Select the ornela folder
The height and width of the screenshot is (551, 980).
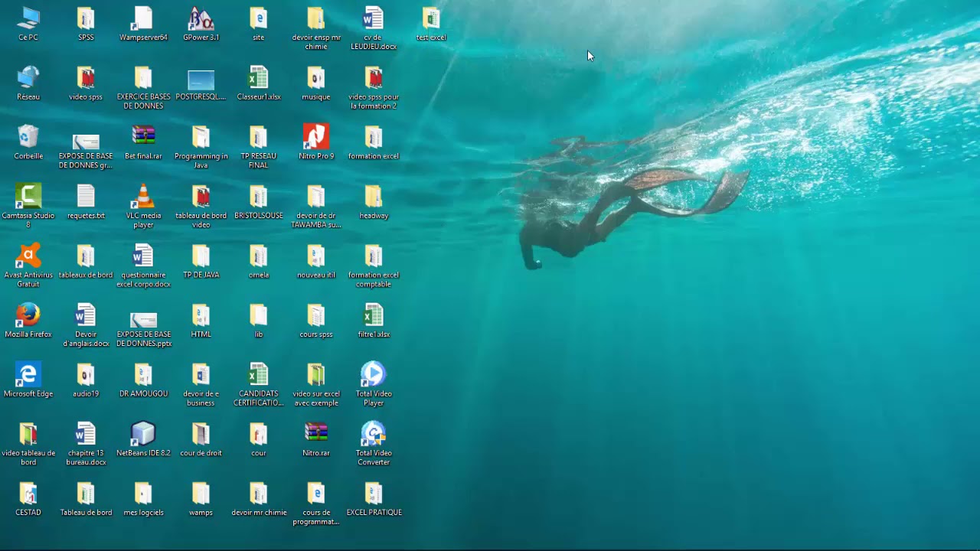tap(258, 261)
